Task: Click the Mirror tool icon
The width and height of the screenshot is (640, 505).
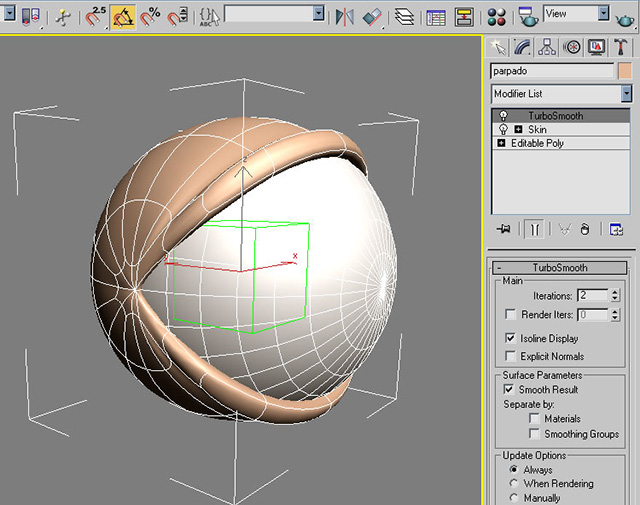Action: click(x=345, y=17)
